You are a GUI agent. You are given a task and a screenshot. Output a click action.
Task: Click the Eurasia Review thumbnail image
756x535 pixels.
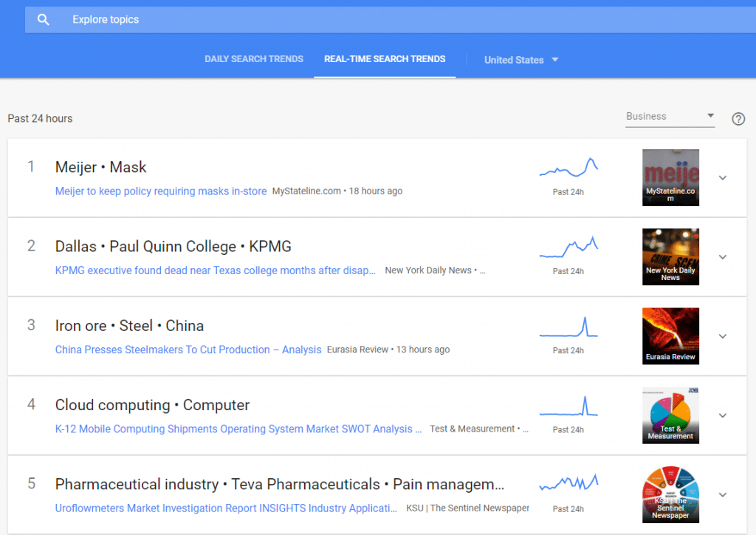click(670, 336)
